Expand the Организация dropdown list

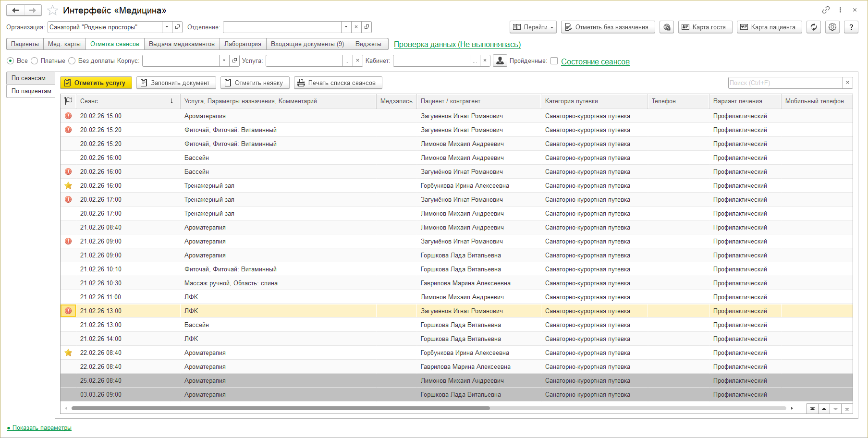pyautogui.click(x=167, y=27)
